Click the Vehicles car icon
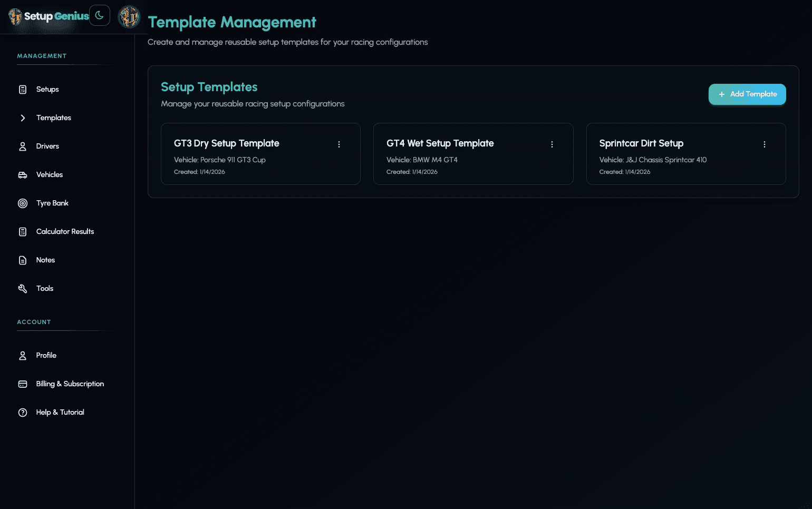 pos(23,175)
